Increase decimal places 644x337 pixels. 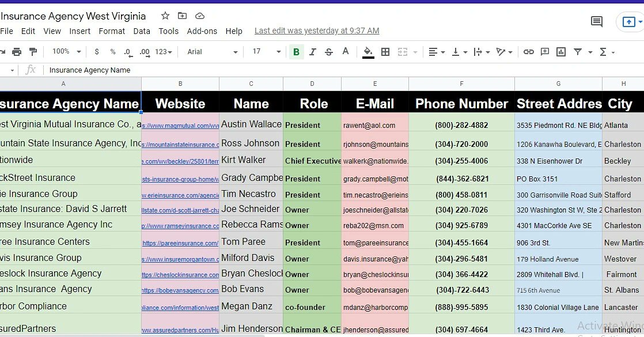tap(144, 52)
